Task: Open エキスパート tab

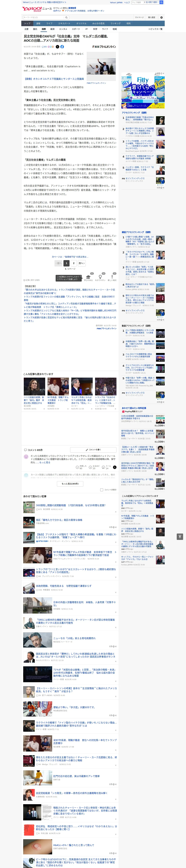Action: 64,23
